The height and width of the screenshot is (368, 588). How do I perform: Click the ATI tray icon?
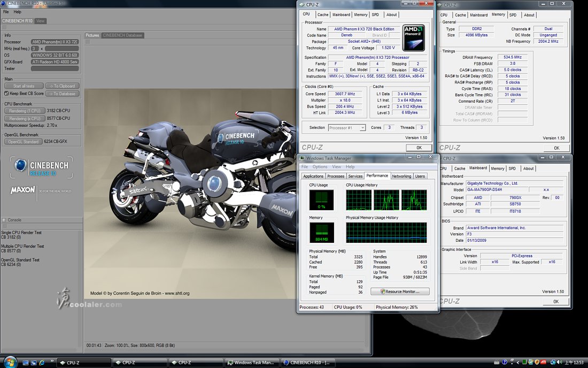[543, 362]
